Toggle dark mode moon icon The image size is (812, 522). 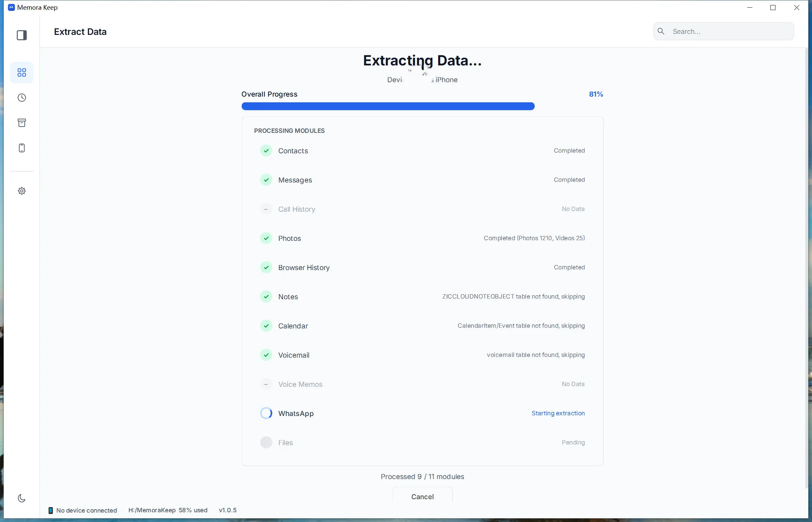(22, 498)
